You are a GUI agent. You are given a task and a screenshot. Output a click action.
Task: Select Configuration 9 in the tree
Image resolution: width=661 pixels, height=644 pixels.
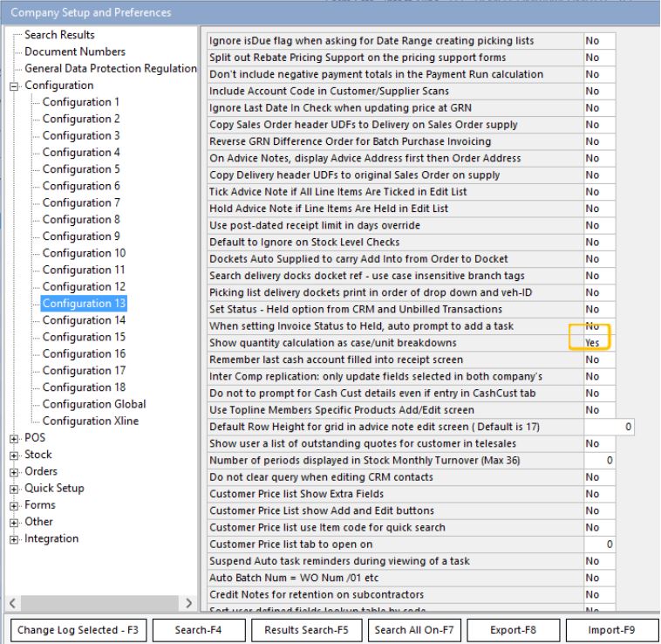tap(81, 236)
